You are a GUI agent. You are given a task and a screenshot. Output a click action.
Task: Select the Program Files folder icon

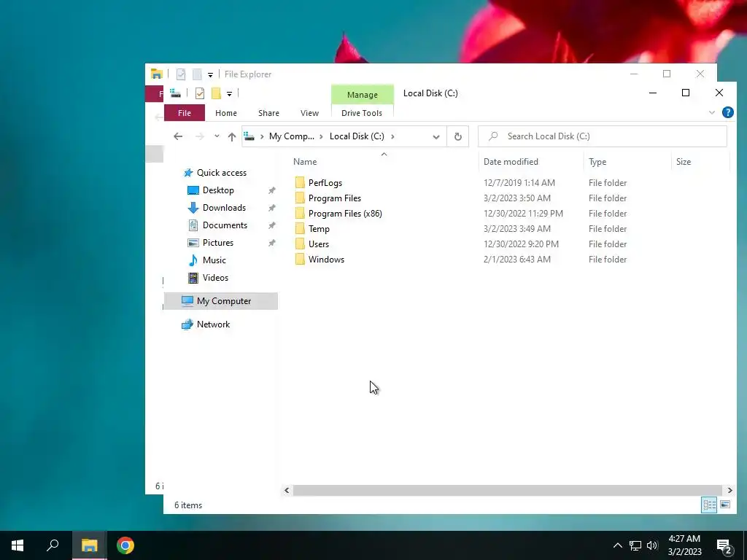[300, 198]
